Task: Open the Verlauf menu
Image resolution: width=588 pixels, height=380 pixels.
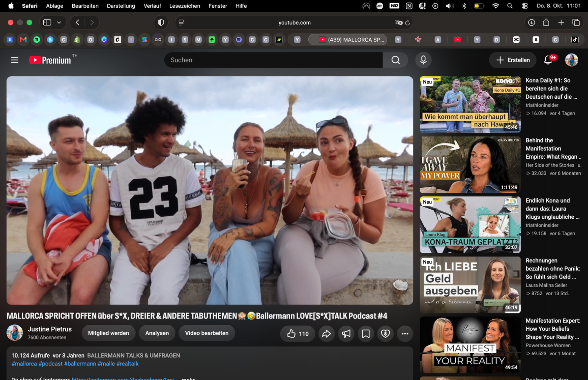Action: [152, 6]
